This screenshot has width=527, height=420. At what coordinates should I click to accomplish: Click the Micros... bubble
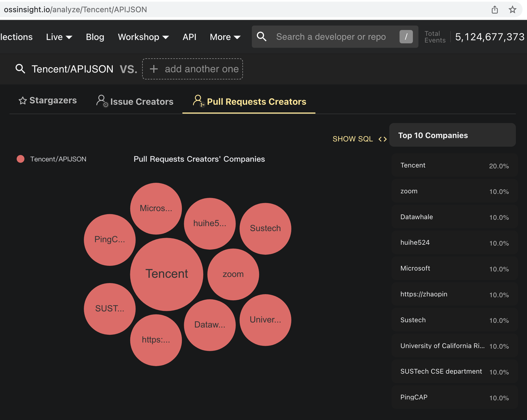[156, 208]
